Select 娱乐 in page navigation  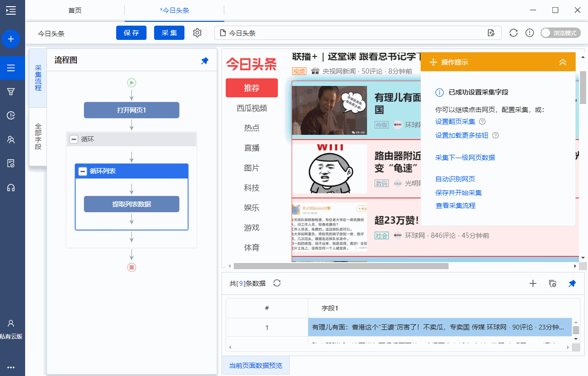tap(252, 208)
